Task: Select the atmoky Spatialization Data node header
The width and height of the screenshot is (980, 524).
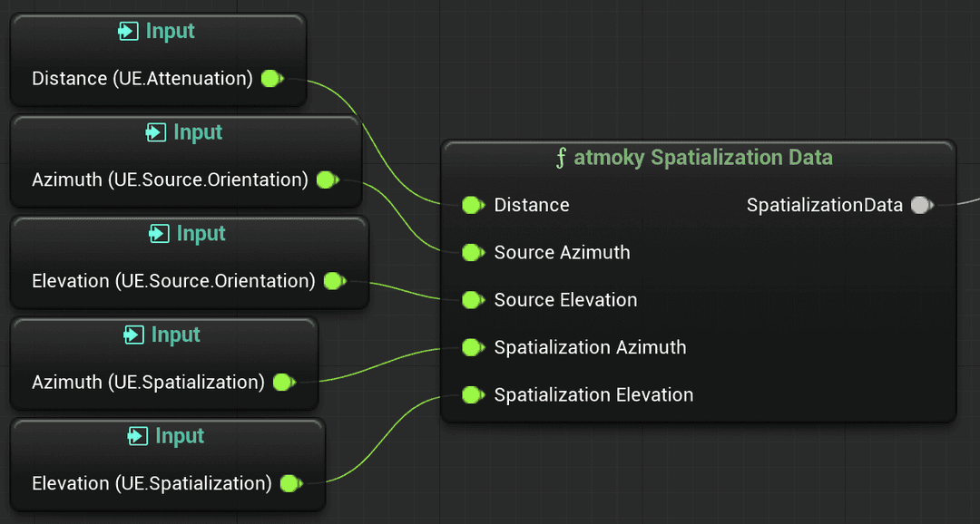Action: point(699,157)
